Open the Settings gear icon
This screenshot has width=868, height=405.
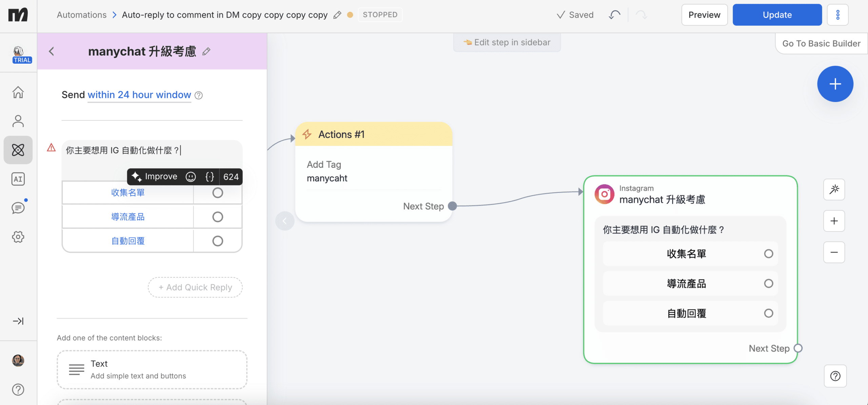coord(18,237)
